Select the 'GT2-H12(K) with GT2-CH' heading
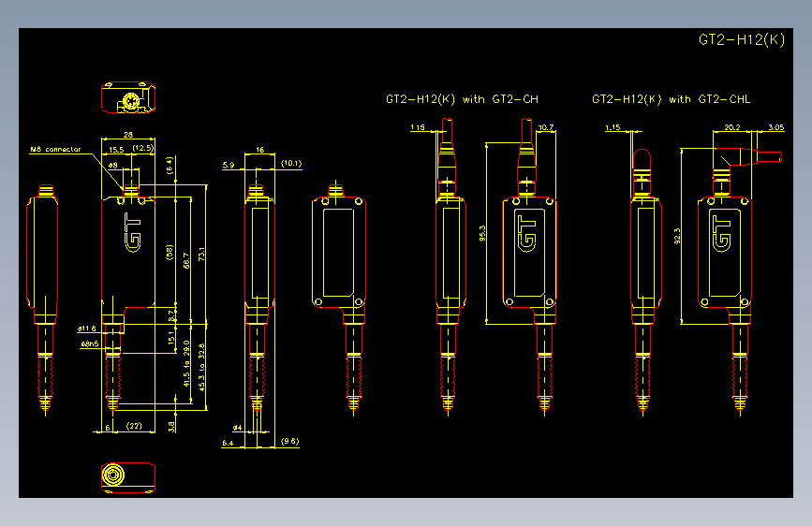Screen dimensions: 812x526 coord(462,99)
